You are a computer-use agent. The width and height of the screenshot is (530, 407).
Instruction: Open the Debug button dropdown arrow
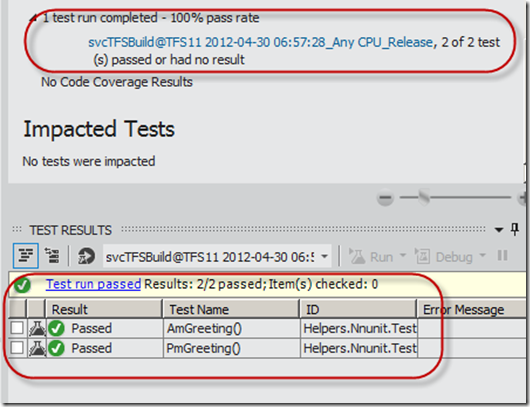(483, 255)
